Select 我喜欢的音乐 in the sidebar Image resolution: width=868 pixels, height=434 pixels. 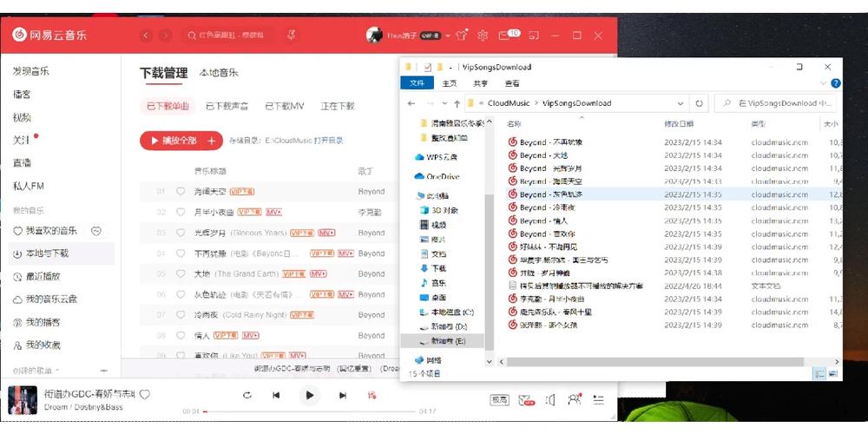pos(45,231)
